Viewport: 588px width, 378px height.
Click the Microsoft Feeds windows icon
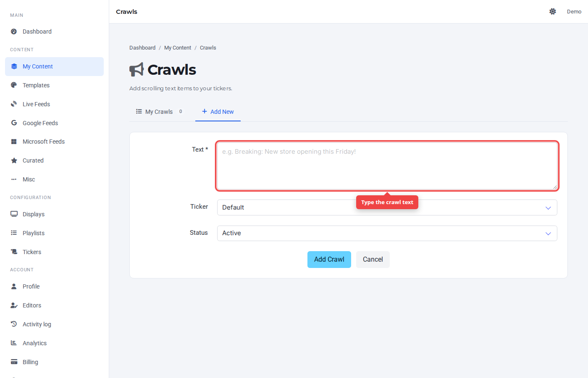tap(14, 142)
